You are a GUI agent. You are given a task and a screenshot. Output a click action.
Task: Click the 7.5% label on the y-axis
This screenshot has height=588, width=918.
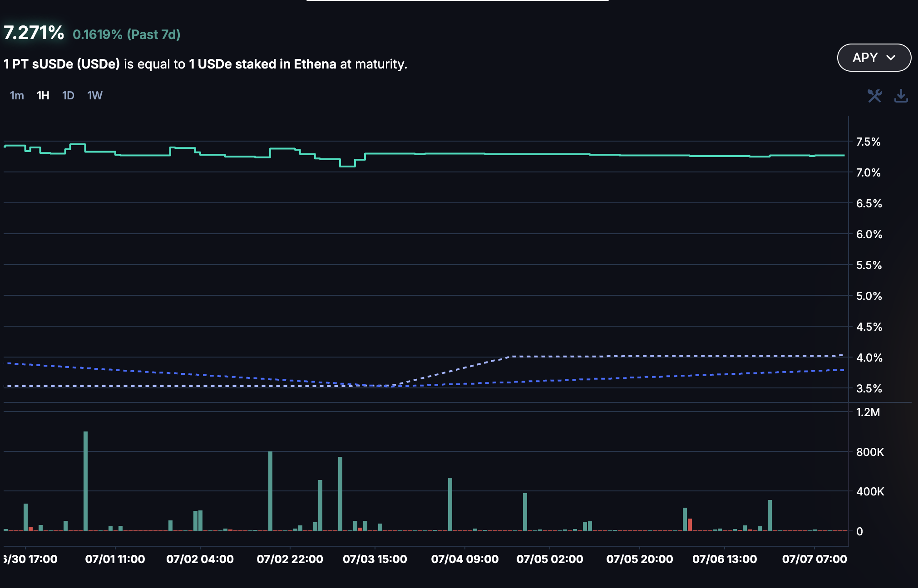pos(868,142)
